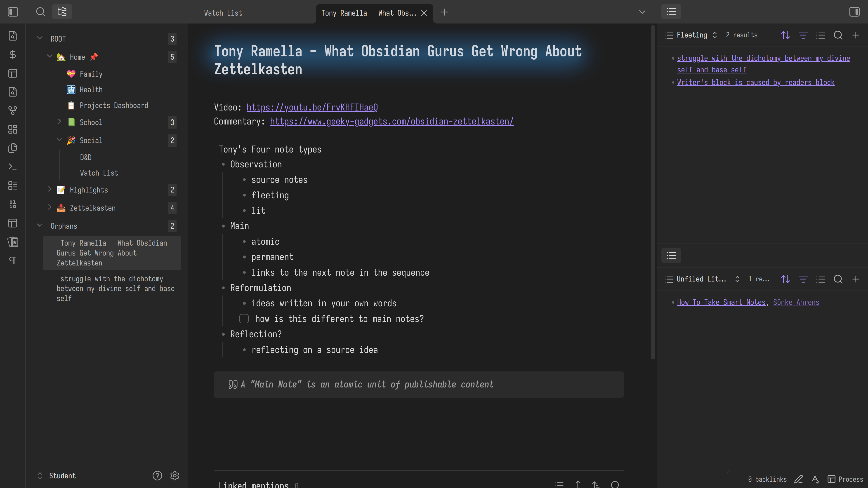The height and width of the screenshot is (488, 868).
Task: Click the sort arrows in Fleeting panel
Action: click(785, 35)
